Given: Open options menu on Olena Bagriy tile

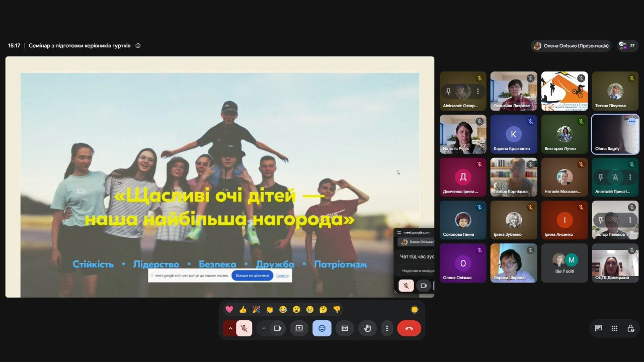Looking at the screenshot, I should point(632,122).
